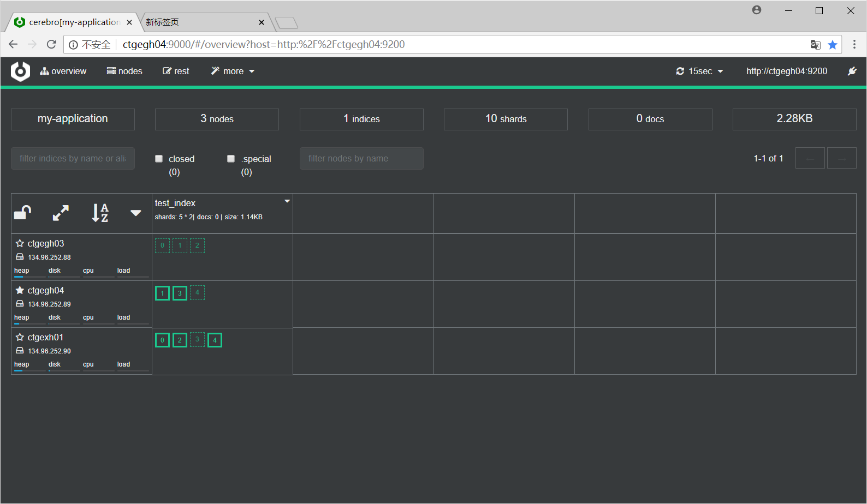Click replica shard 1 on ctgegh03
Image resolution: width=867 pixels, height=504 pixels.
[x=180, y=245]
